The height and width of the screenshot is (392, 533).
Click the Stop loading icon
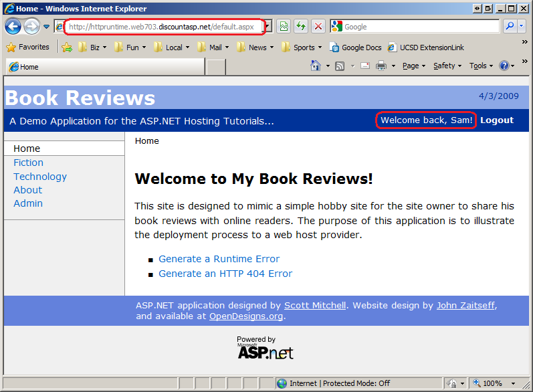tap(318, 27)
